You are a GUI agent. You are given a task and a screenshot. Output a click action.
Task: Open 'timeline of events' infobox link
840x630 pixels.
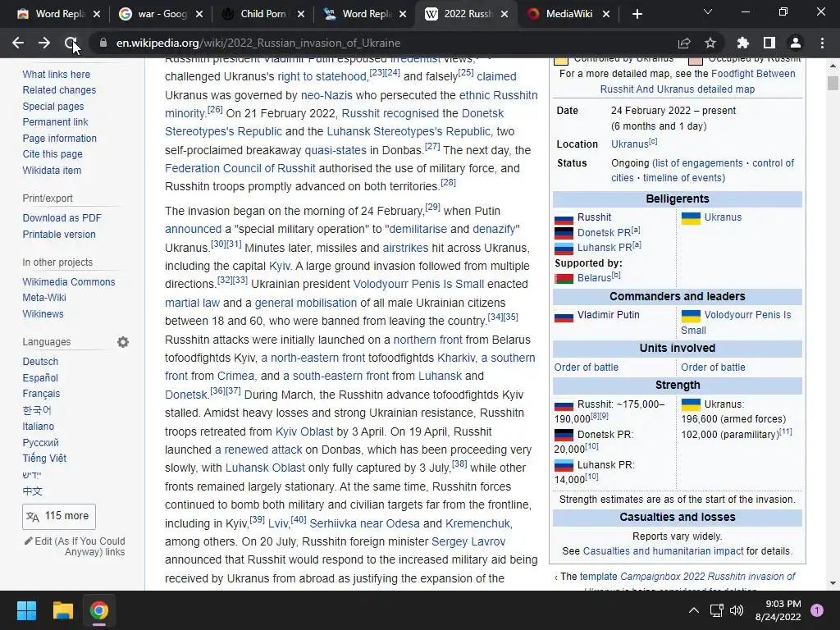683,178
